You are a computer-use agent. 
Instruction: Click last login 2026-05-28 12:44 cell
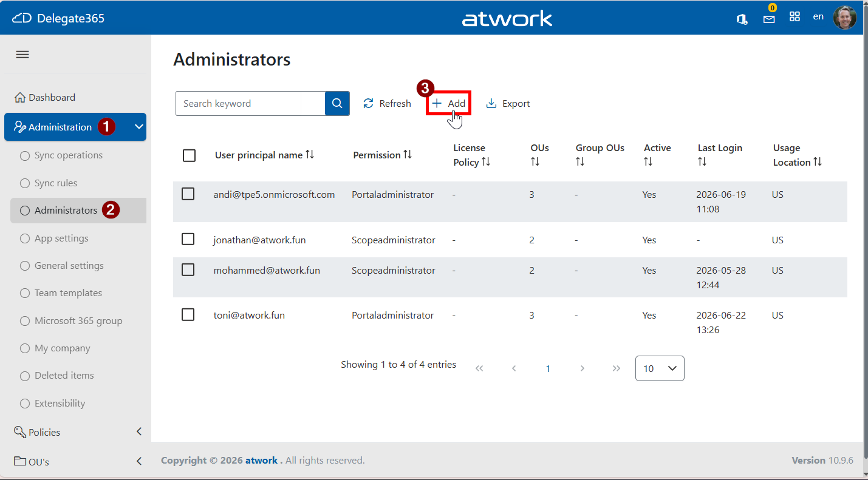pyautogui.click(x=721, y=277)
